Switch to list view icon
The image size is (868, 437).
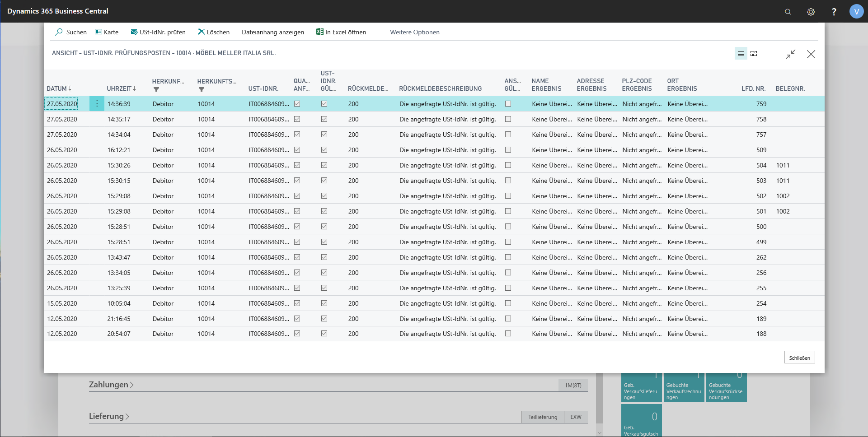click(741, 54)
